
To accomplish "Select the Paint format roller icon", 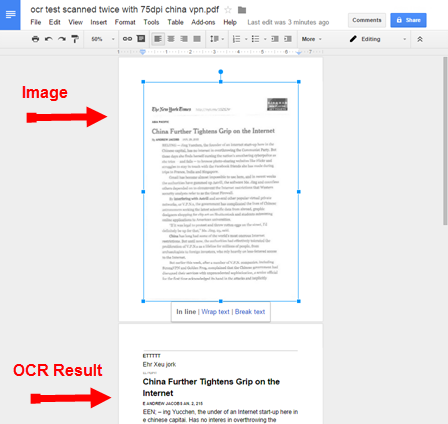I will click(x=75, y=39).
